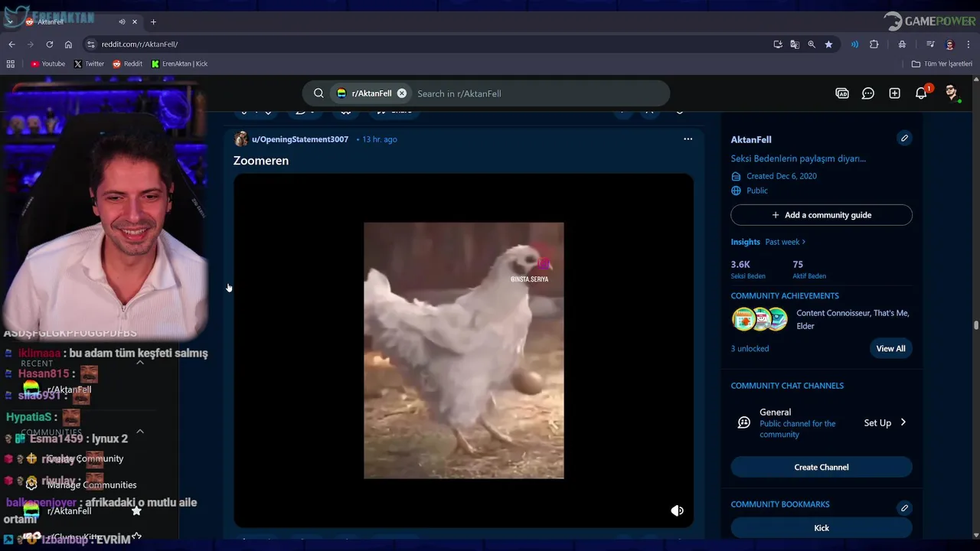This screenshot has height=551, width=980.
Task: Open the Chrome three-dot menu
Action: coord(969,44)
